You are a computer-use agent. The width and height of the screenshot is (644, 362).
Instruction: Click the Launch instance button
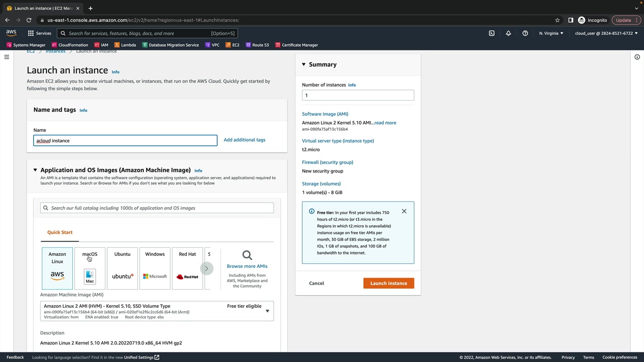389,283
